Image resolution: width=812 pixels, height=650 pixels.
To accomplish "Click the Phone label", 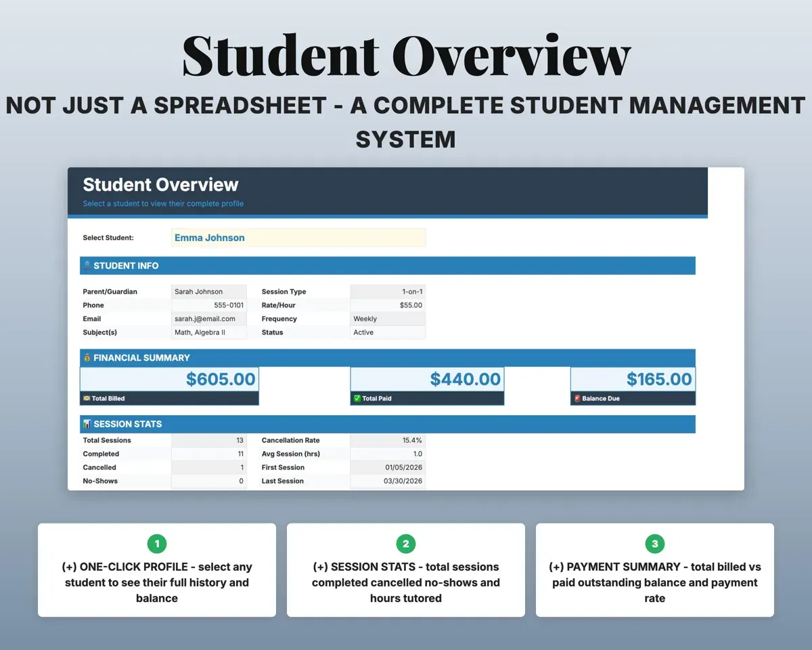I will 93,305.
